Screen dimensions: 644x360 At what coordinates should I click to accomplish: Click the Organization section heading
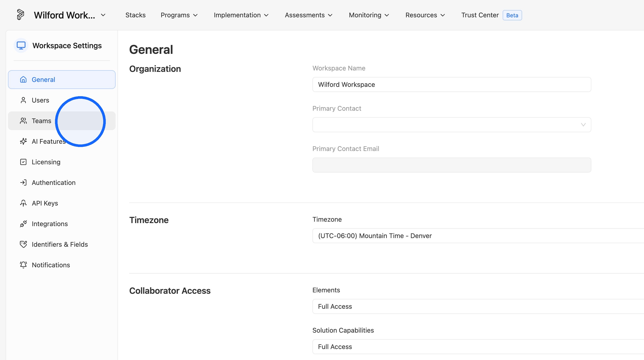pyautogui.click(x=155, y=69)
